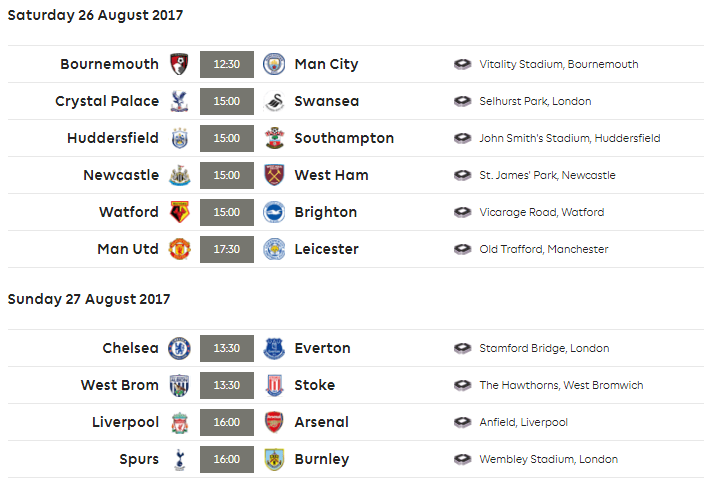Select the Swansea swan crest
Viewport: 704px width, 482px height.
click(x=274, y=101)
